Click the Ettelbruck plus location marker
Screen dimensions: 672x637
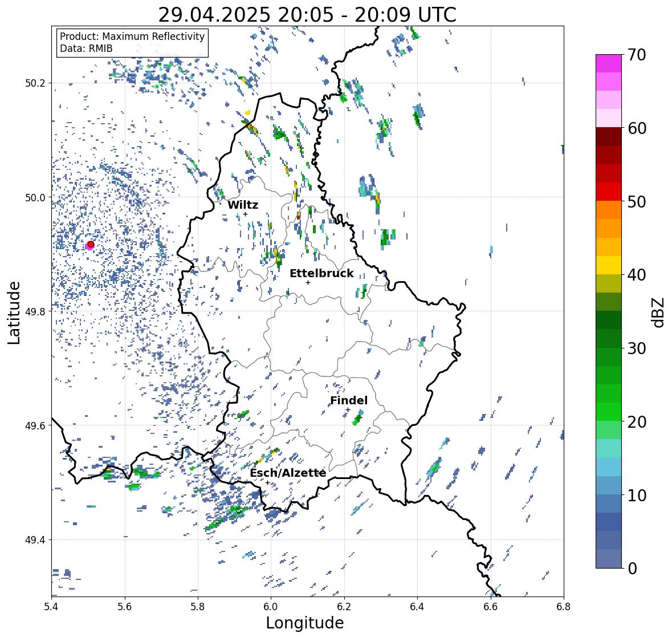click(x=308, y=282)
